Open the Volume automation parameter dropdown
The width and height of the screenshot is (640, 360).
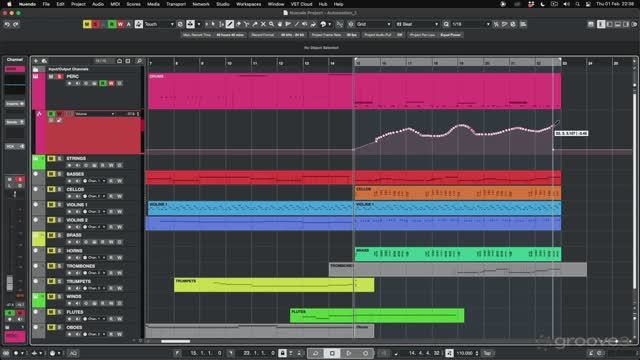(x=95, y=114)
